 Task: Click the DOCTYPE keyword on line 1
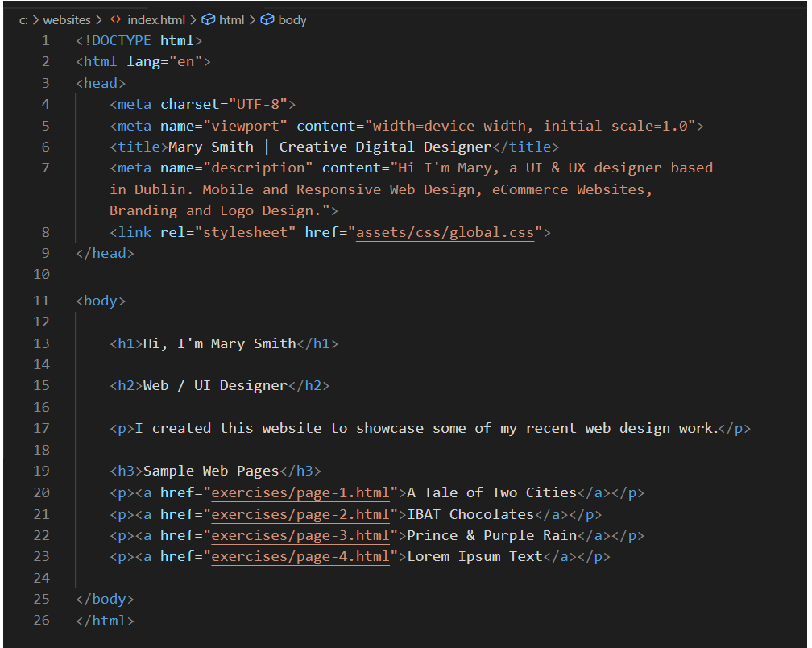pos(121,40)
